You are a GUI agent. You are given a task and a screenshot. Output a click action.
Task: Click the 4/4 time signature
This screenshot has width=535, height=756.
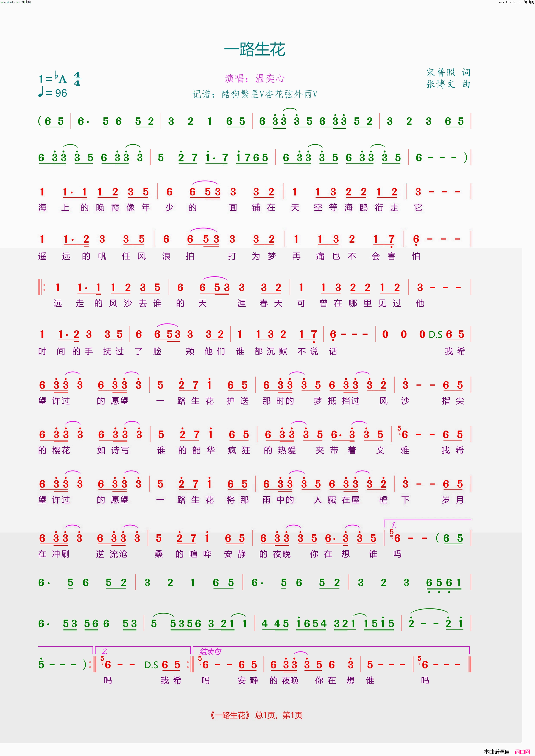[x=77, y=79]
